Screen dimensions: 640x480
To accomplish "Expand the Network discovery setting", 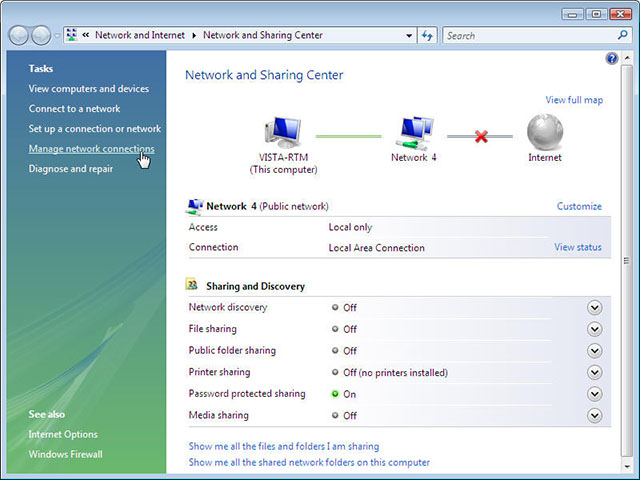I will click(595, 307).
